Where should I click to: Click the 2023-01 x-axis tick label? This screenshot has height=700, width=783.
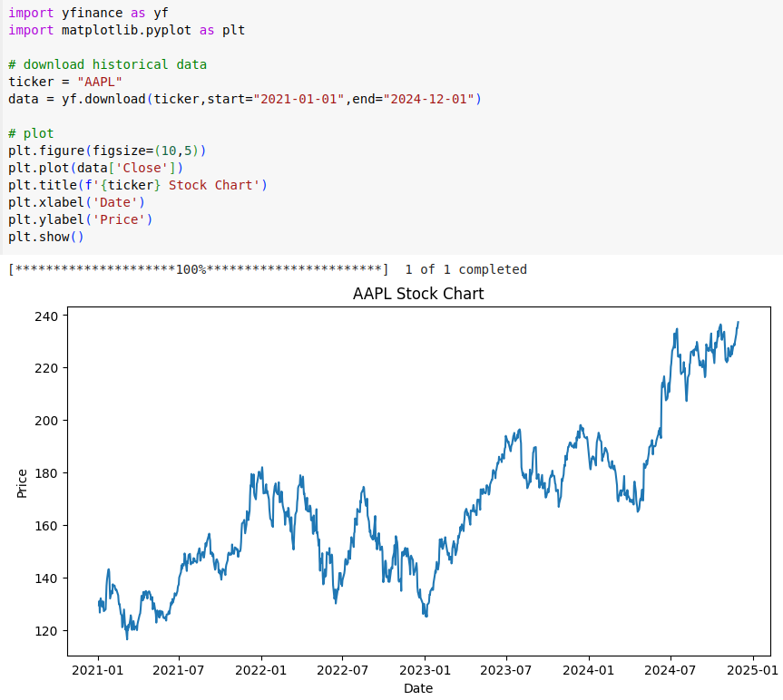425,670
